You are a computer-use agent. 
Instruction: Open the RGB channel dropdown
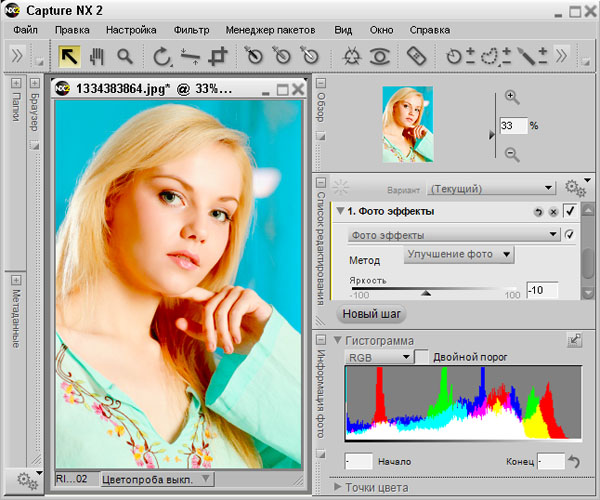tap(378, 356)
